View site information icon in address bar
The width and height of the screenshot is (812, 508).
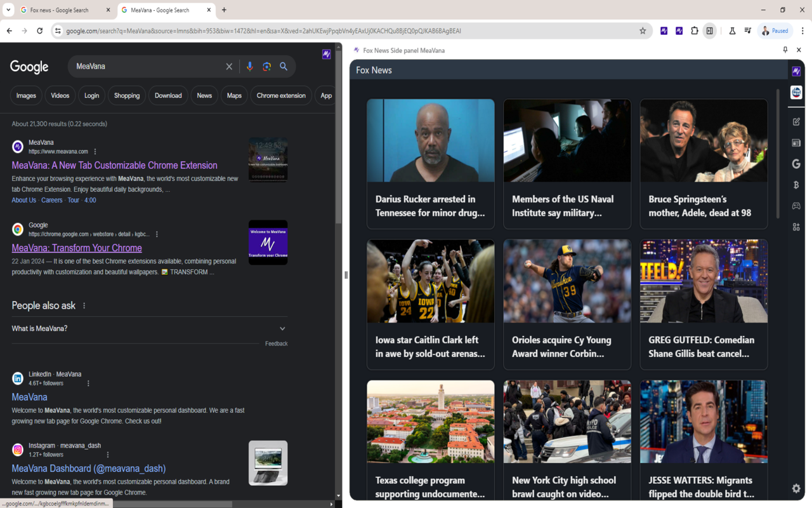pyautogui.click(x=58, y=30)
